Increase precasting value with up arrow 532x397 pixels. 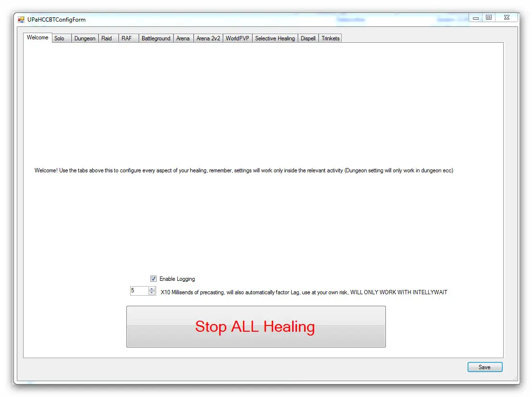(152, 289)
